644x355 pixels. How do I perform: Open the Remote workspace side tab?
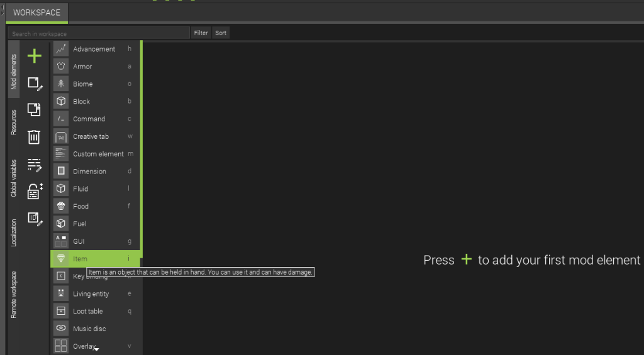click(14, 295)
